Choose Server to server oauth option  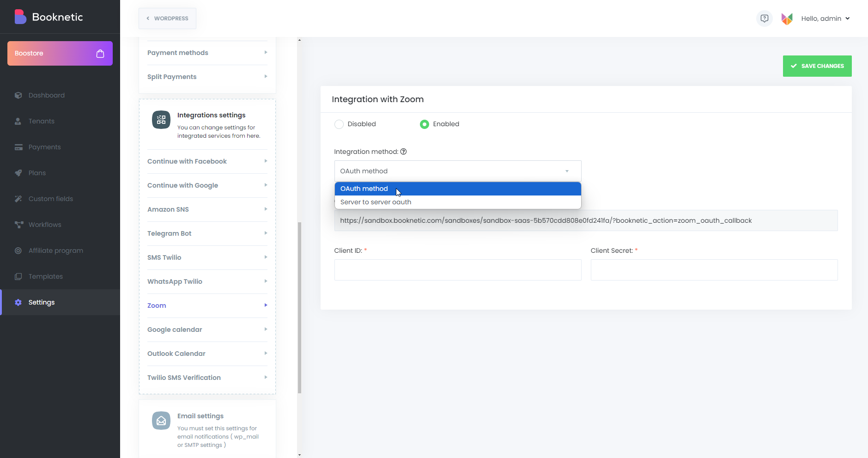(458, 202)
